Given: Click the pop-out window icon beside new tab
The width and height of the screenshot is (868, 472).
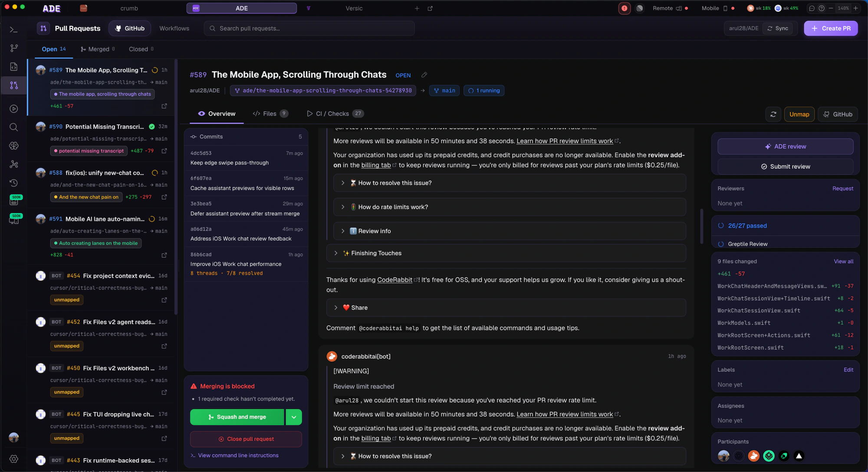Looking at the screenshot, I should (x=430, y=8).
